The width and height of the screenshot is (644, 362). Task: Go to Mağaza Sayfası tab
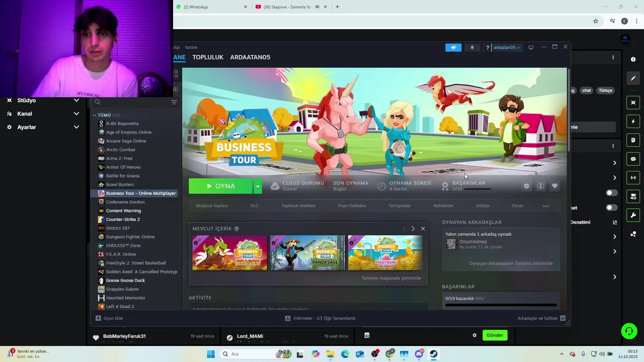[212, 206]
